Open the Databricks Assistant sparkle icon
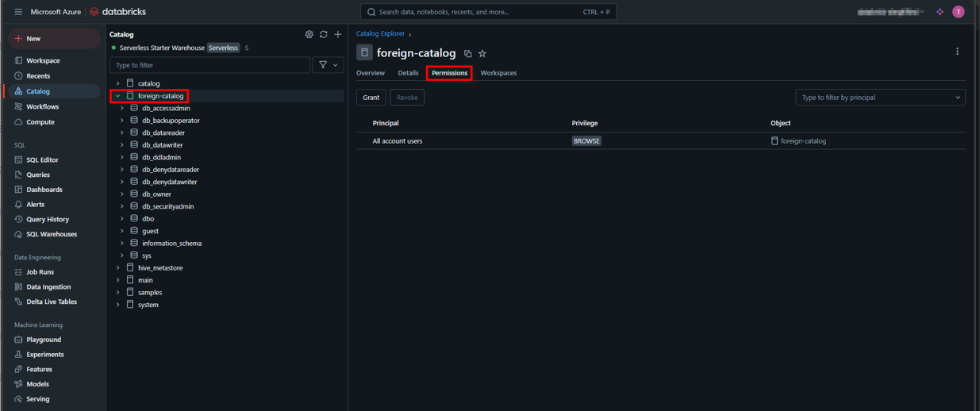The image size is (980, 411). point(940,12)
